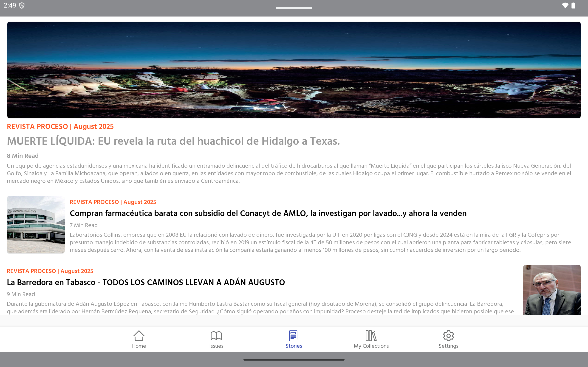Open the huachicol night scene banner image

tap(294, 70)
